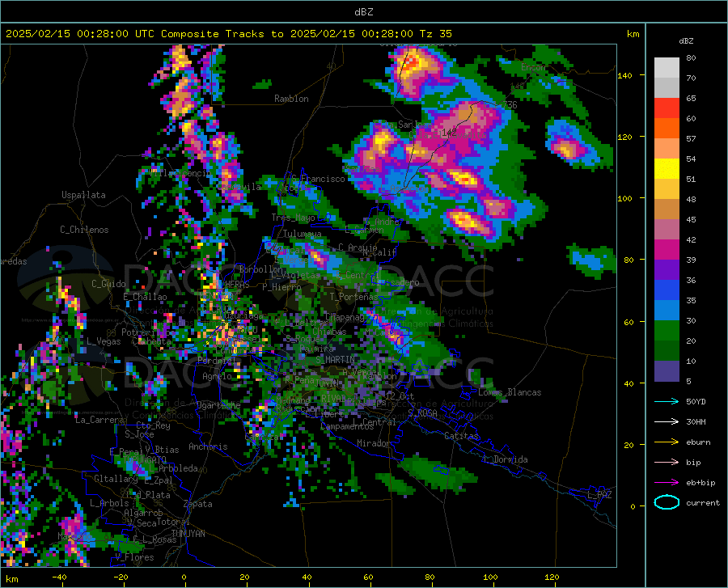Click the '0' tick on the y-axis

click(x=633, y=506)
